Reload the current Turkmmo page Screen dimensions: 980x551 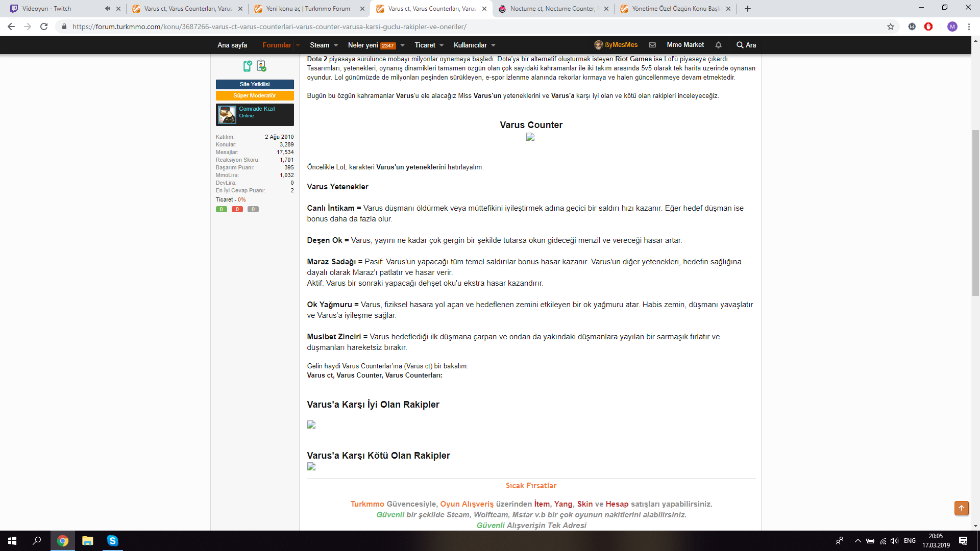tap(44, 27)
